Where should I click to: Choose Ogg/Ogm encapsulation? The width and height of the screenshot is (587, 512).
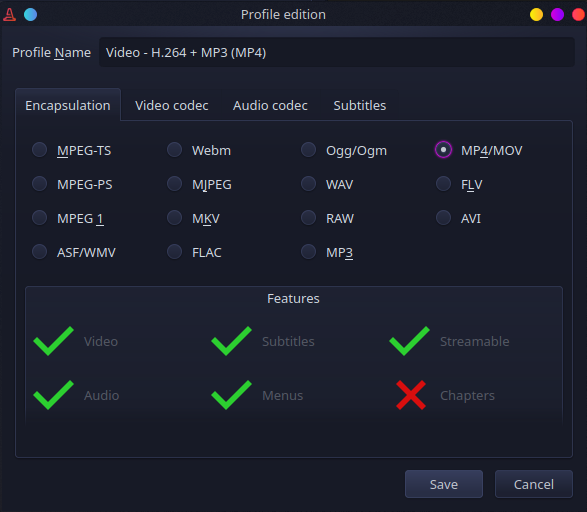click(309, 150)
